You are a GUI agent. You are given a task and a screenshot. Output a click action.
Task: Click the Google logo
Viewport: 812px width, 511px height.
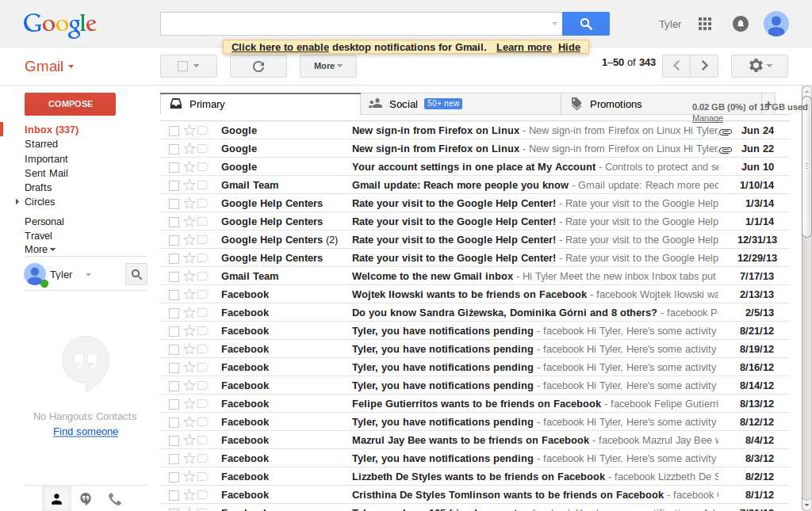click(59, 25)
